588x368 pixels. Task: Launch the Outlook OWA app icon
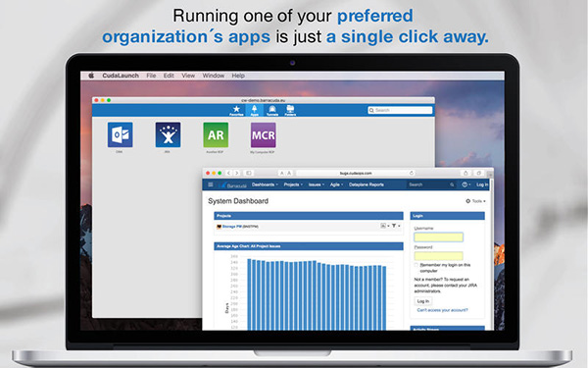(x=120, y=134)
